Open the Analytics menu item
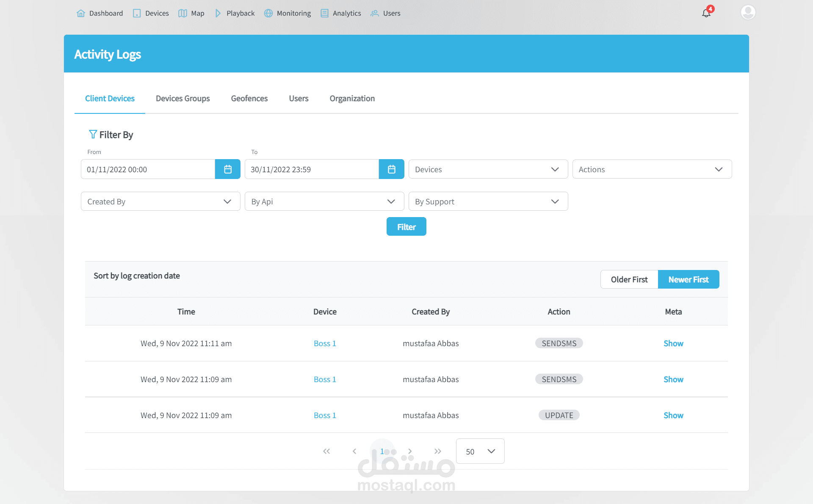 pyautogui.click(x=341, y=13)
